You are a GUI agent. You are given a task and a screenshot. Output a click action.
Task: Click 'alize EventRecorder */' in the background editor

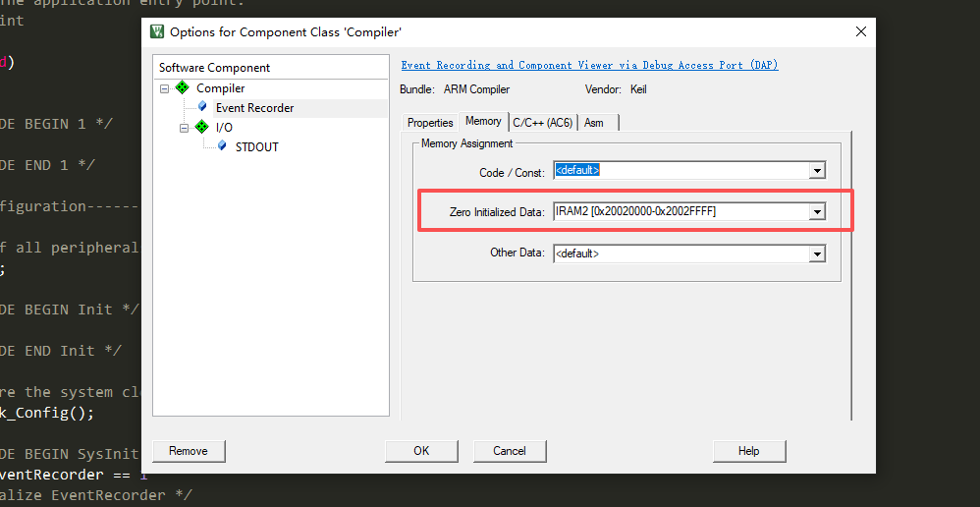(95, 495)
